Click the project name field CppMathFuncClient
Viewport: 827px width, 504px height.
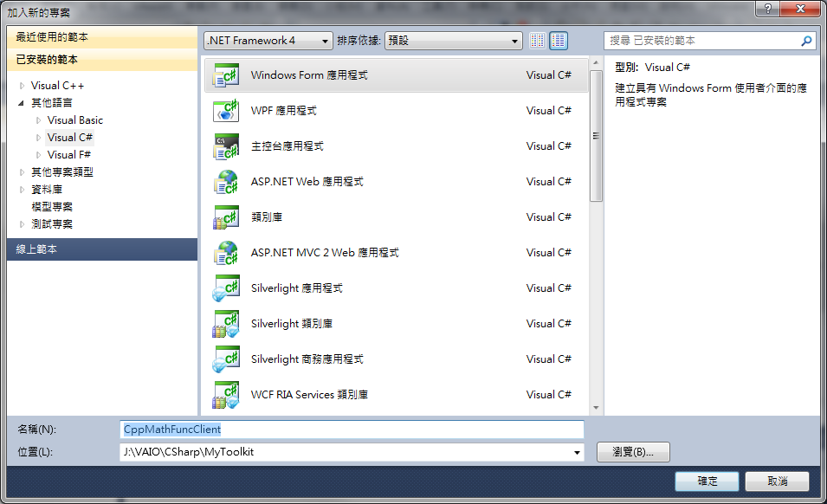[352, 430]
